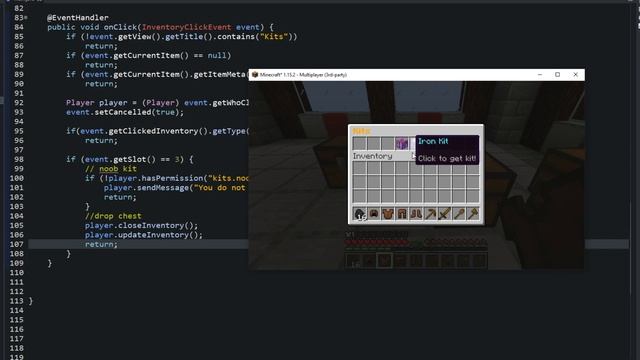Select the wooden pickaxe in the hotbar
640x360 pixels.
tap(430, 214)
